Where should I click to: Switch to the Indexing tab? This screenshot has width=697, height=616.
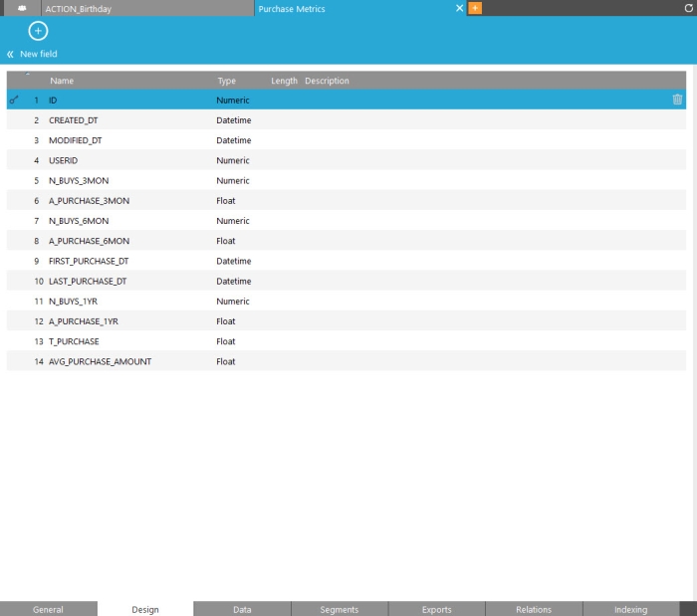[x=630, y=609]
